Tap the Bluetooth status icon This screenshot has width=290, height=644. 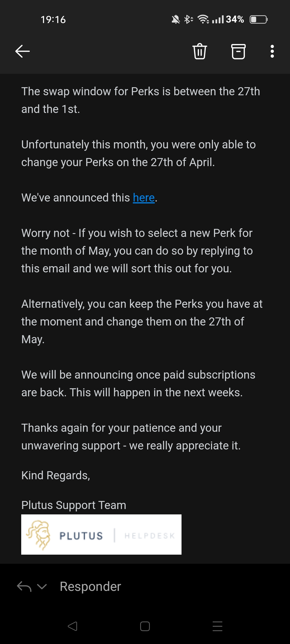[188, 19]
